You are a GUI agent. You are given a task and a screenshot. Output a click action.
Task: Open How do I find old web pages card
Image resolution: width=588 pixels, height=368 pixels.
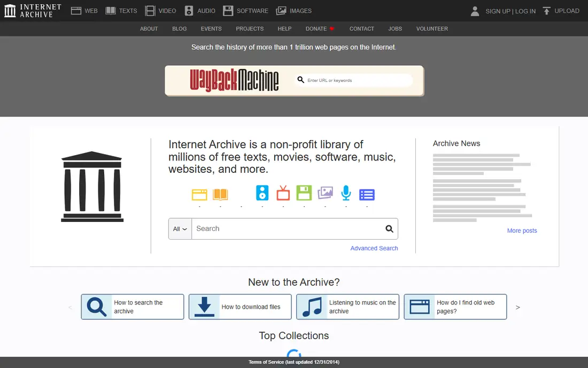tap(455, 307)
